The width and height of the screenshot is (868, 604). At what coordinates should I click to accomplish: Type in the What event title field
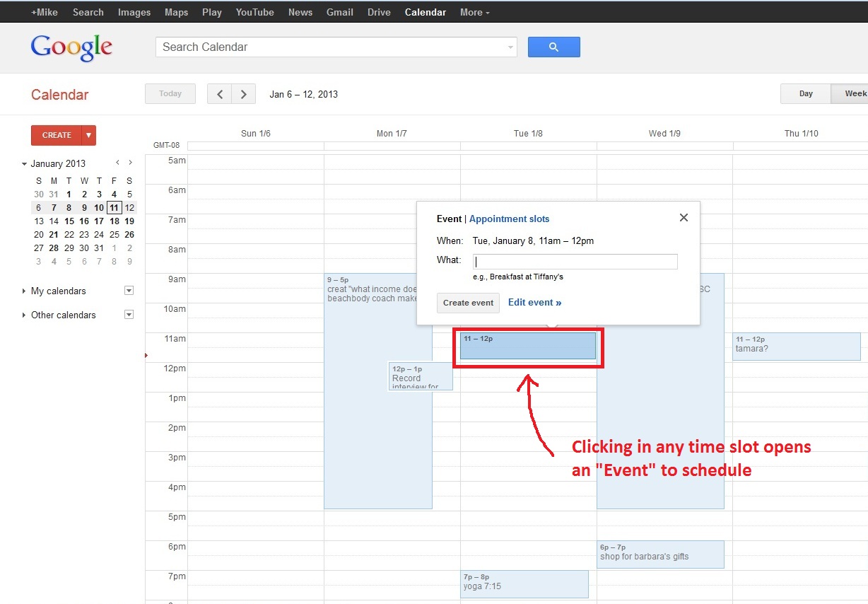coord(574,260)
